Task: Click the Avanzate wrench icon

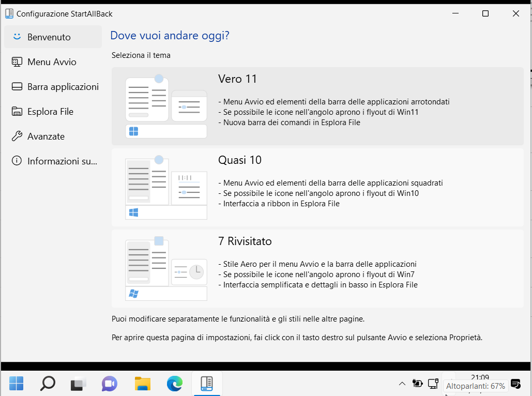Action: tap(17, 136)
